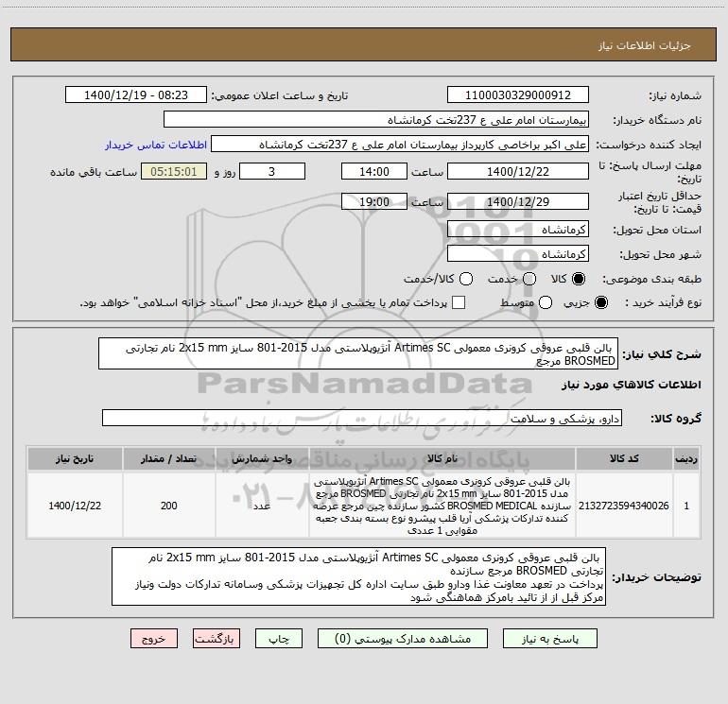Click the کد کالا column header
This screenshot has height=704, width=728.
click(x=624, y=458)
